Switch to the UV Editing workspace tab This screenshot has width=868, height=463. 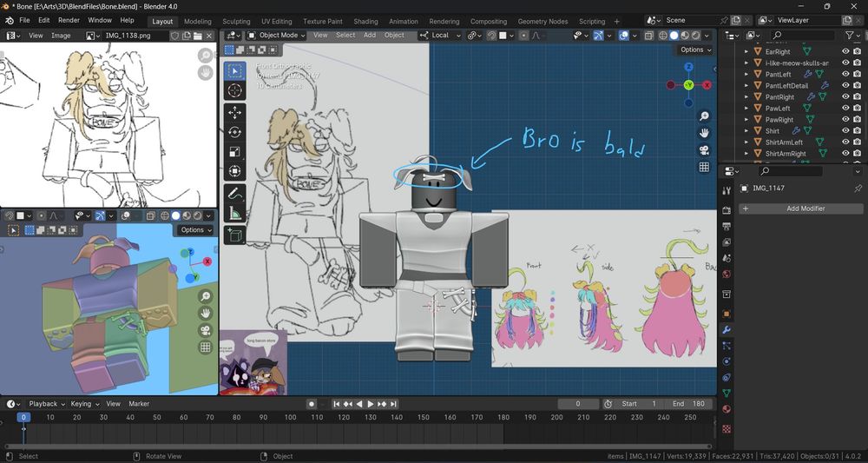coord(276,21)
